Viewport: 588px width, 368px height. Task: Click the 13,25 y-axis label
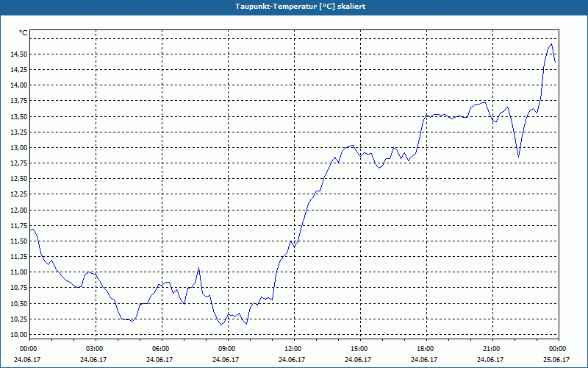coord(19,132)
